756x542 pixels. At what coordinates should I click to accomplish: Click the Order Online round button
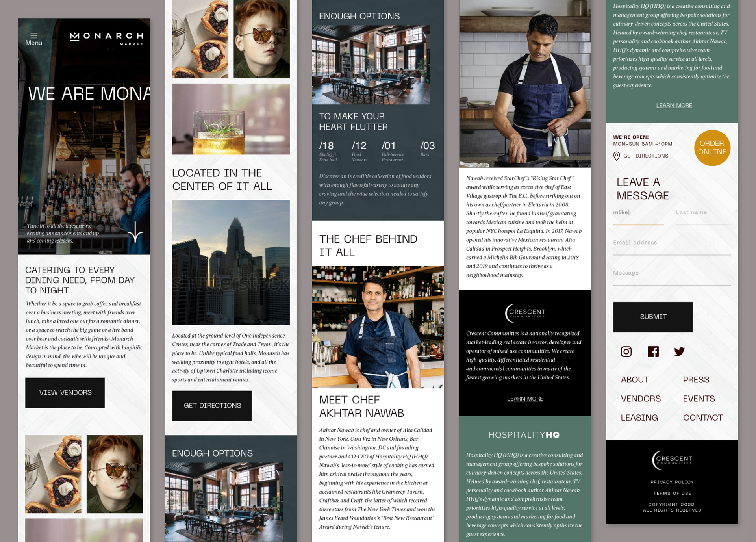point(712,148)
